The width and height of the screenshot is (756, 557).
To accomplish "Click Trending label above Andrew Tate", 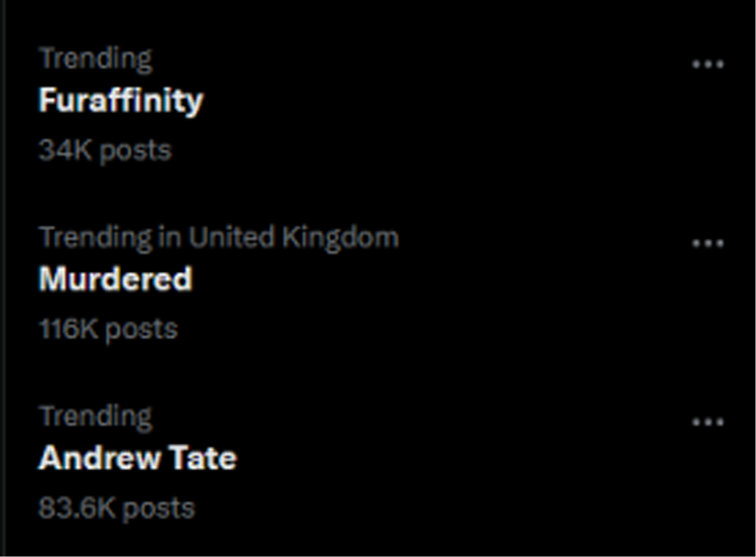I will point(96,416).
